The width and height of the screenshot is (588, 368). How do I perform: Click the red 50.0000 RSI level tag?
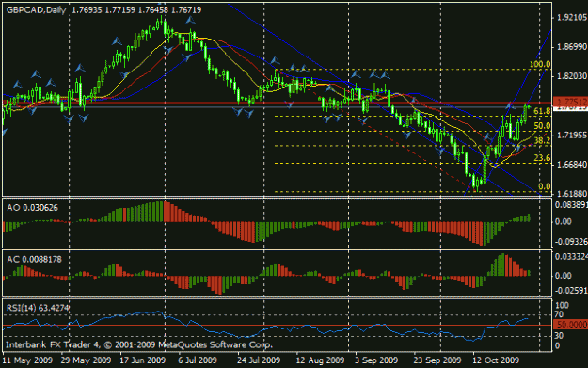571,325
